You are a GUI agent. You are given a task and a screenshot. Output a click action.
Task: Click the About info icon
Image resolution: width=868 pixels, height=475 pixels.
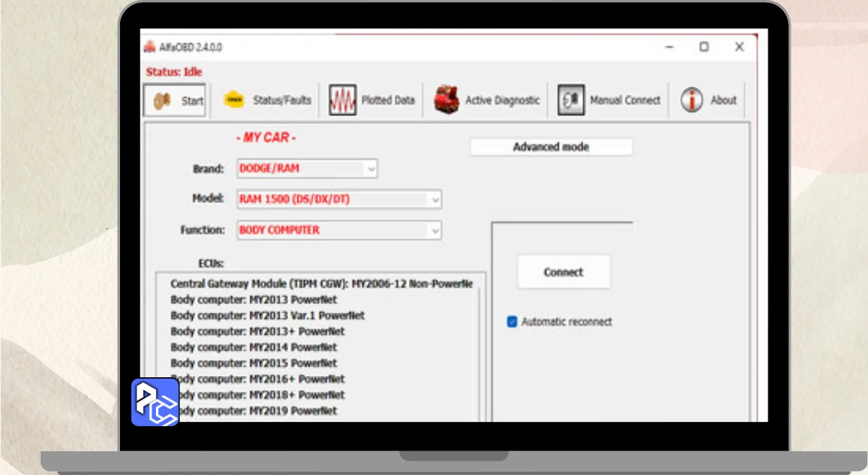[692, 100]
